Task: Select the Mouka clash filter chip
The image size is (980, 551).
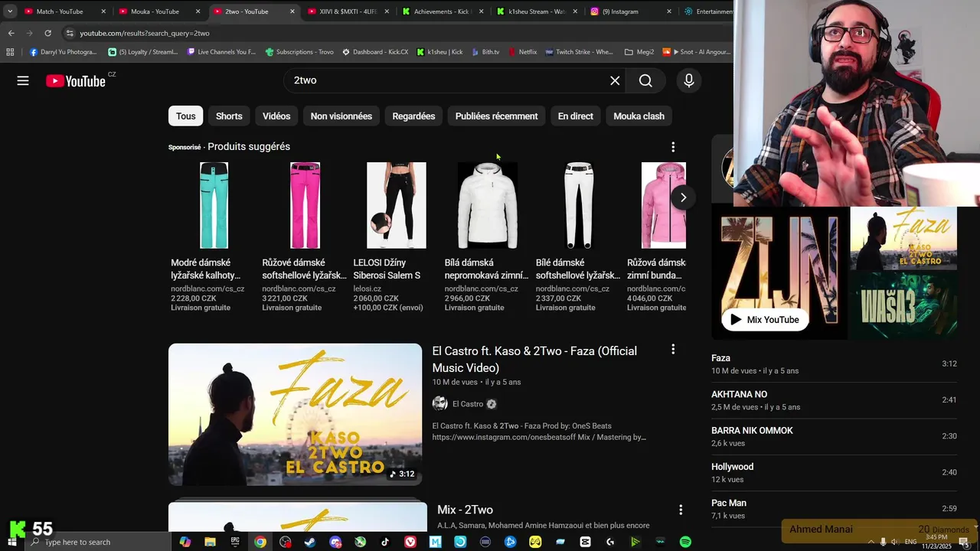Action: [639, 116]
